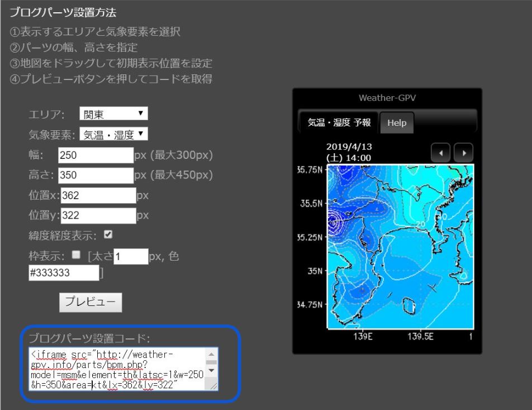Click the ブログパーツ設置コード label
The height and width of the screenshot is (410, 532).
pyautogui.click(x=89, y=338)
